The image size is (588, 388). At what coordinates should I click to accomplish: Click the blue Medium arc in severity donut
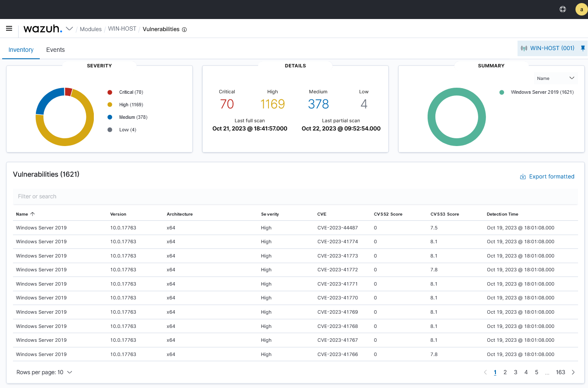pos(47,99)
